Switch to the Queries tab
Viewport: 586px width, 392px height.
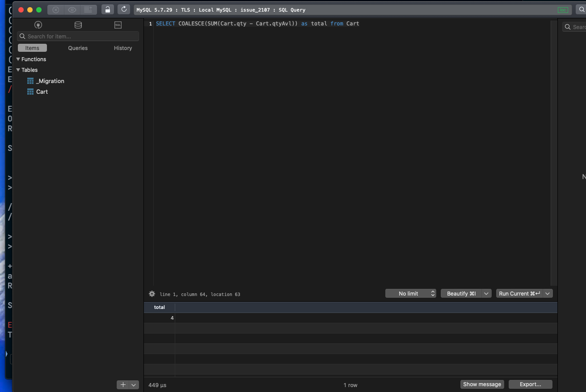77,48
